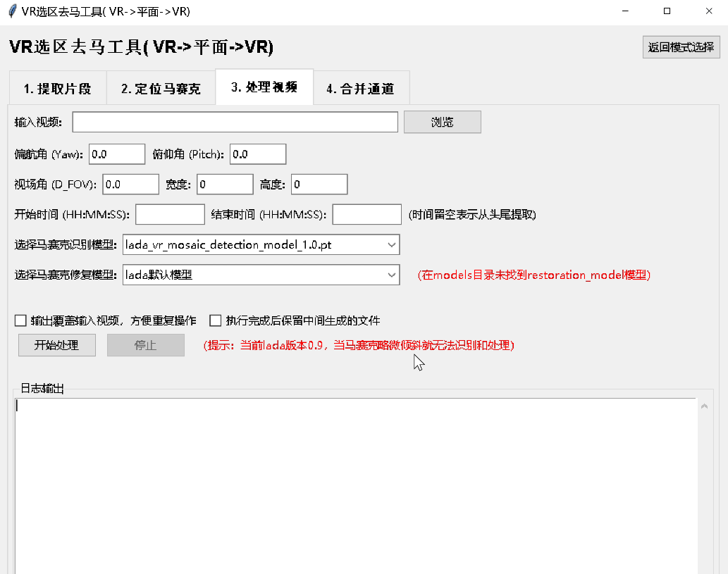The width and height of the screenshot is (728, 574).
Task: Focus the 俯仰角 (Pitch) field
Action: pyautogui.click(x=258, y=154)
